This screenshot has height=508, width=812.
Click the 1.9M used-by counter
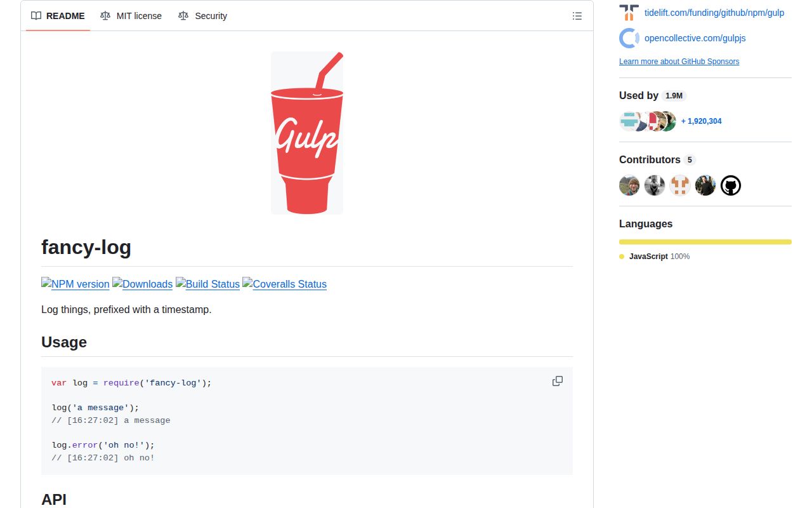[x=674, y=96]
